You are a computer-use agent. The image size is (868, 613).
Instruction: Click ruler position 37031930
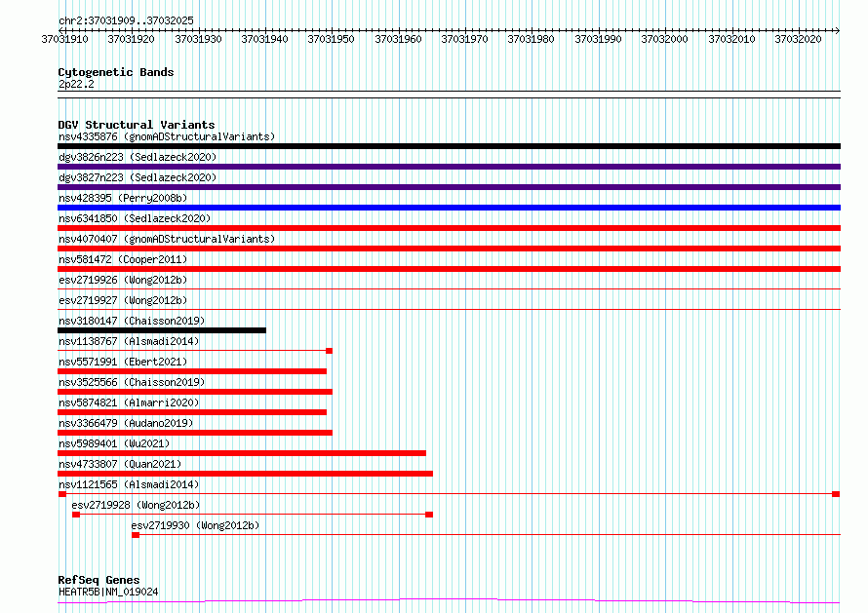[198, 39]
